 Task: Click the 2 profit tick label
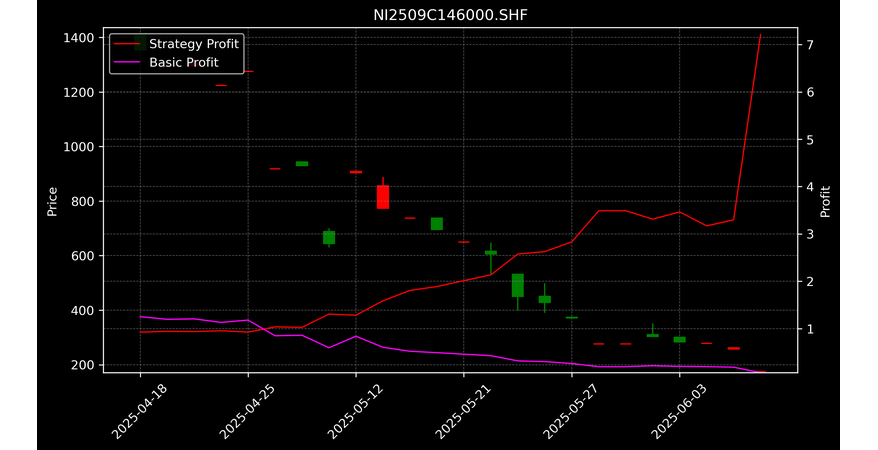(x=809, y=282)
